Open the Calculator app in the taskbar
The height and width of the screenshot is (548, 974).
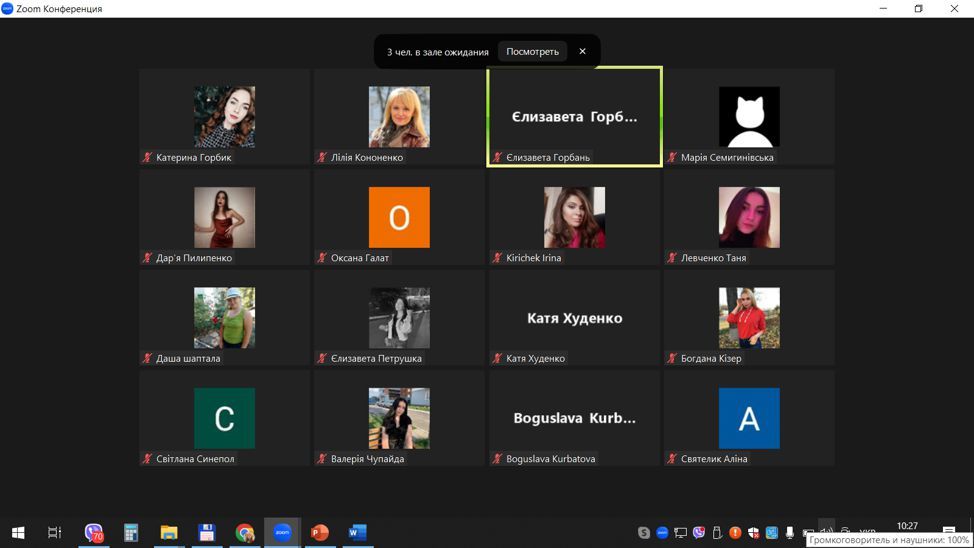(131, 533)
